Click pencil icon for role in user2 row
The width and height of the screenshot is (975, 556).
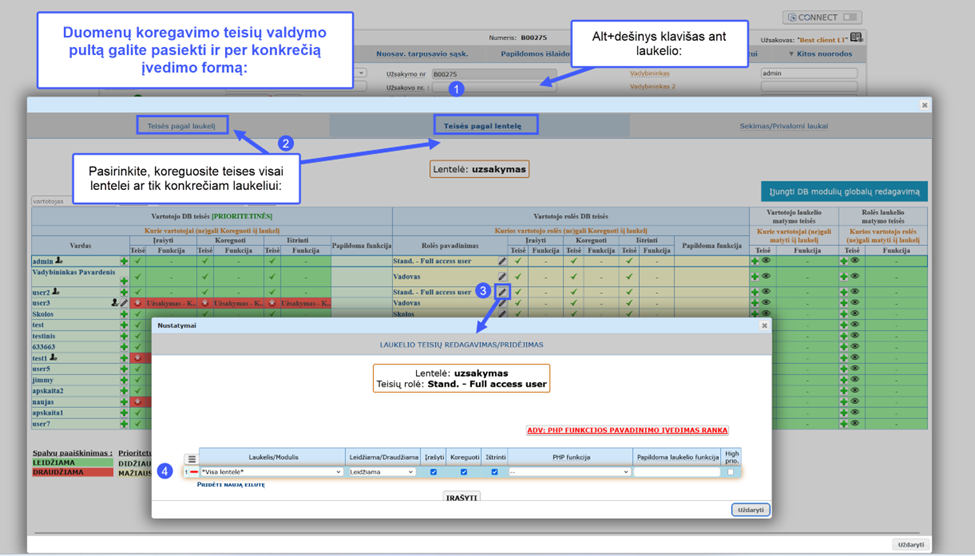502,292
